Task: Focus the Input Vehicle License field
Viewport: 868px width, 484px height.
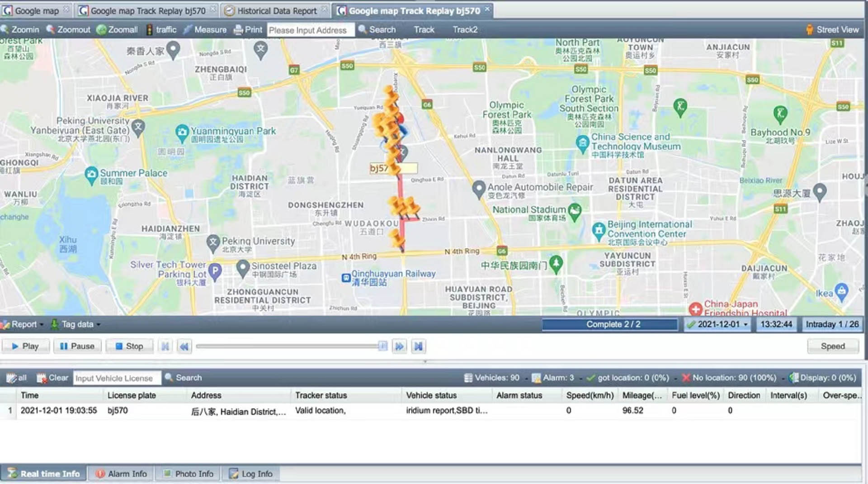Action: click(116, 378)
